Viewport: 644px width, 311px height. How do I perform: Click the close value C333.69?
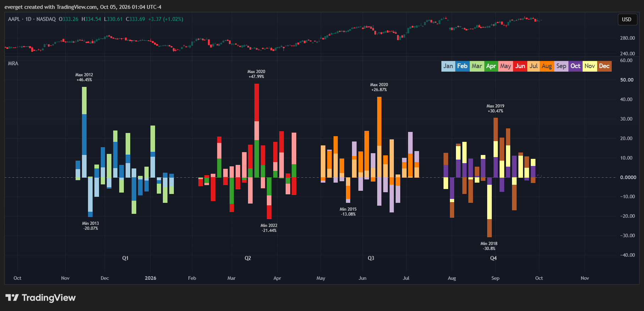(x=136, y=19)
